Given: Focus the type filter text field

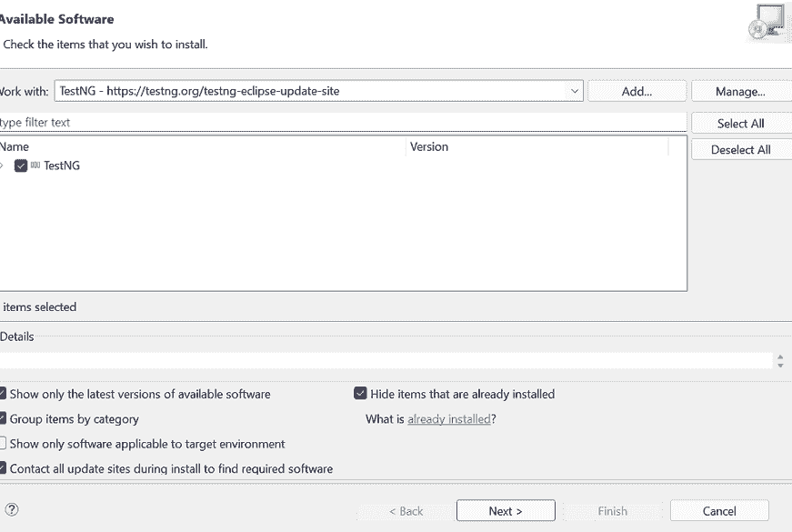Looking at the screenshot, I should (343, 122).
